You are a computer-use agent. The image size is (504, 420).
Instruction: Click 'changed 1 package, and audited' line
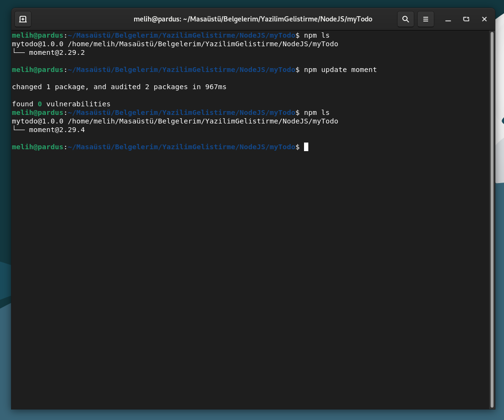119,87
